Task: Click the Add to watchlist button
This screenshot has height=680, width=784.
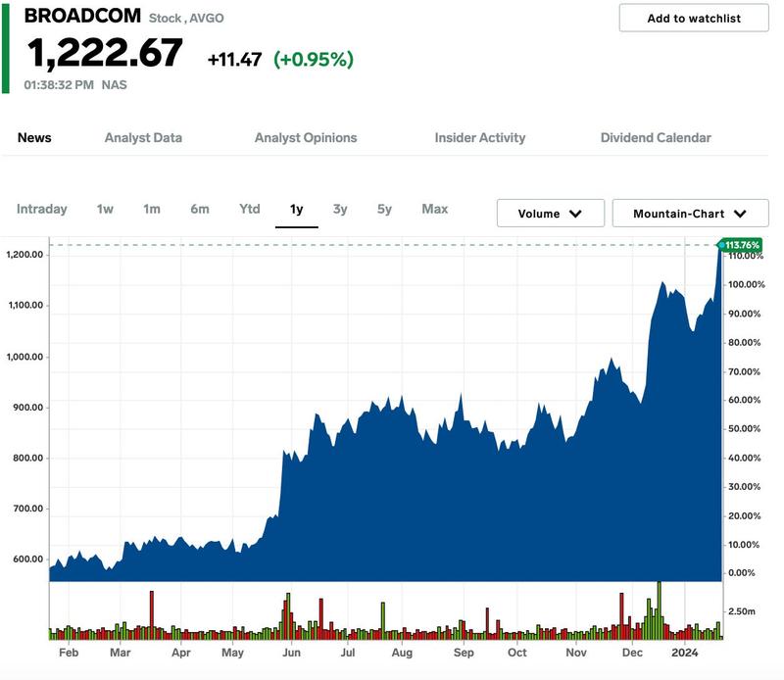Action: 694,19
